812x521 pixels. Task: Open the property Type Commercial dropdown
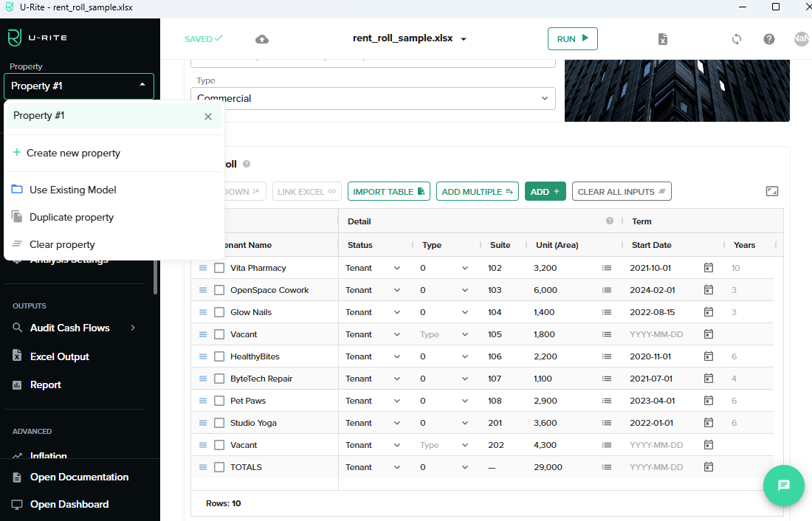pyautogui.click(x=373, y=98)
